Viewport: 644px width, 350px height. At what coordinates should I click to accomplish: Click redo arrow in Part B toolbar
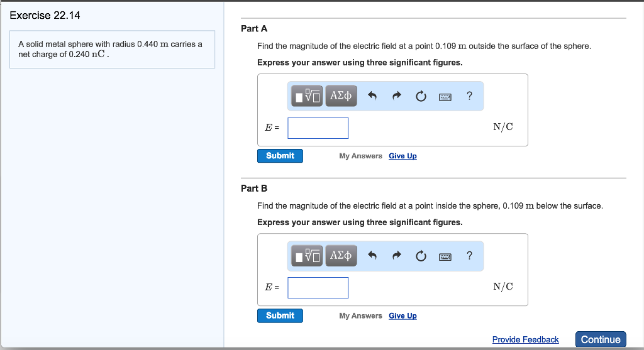(x=397, y=256)
